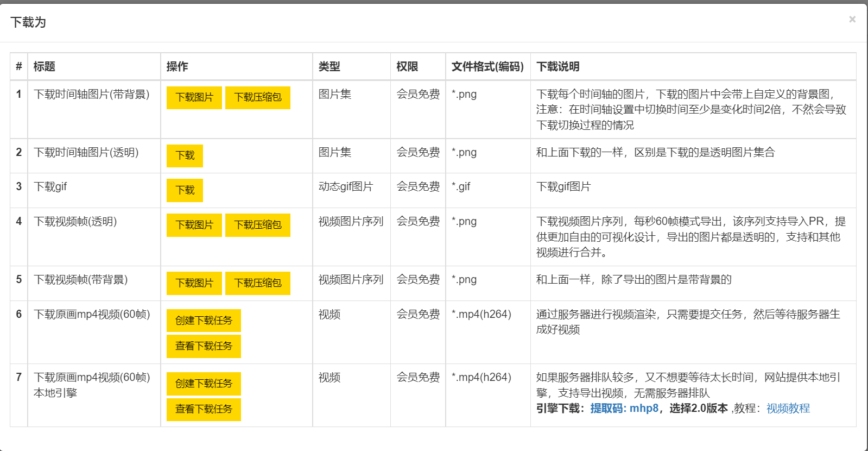Click 下载 button for 下载时间轴图片(透明)
The height and width of the screenshot is (451, 868).
(185, 156)
